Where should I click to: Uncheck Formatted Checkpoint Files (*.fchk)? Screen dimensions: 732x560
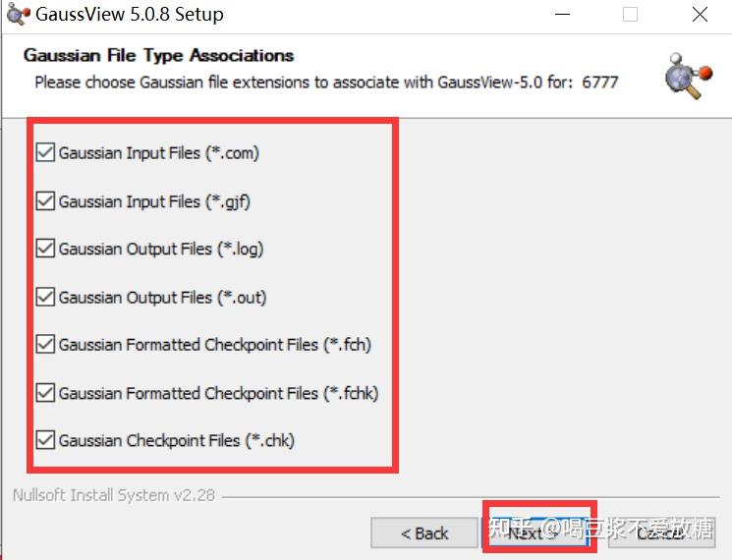pos(45,392)
